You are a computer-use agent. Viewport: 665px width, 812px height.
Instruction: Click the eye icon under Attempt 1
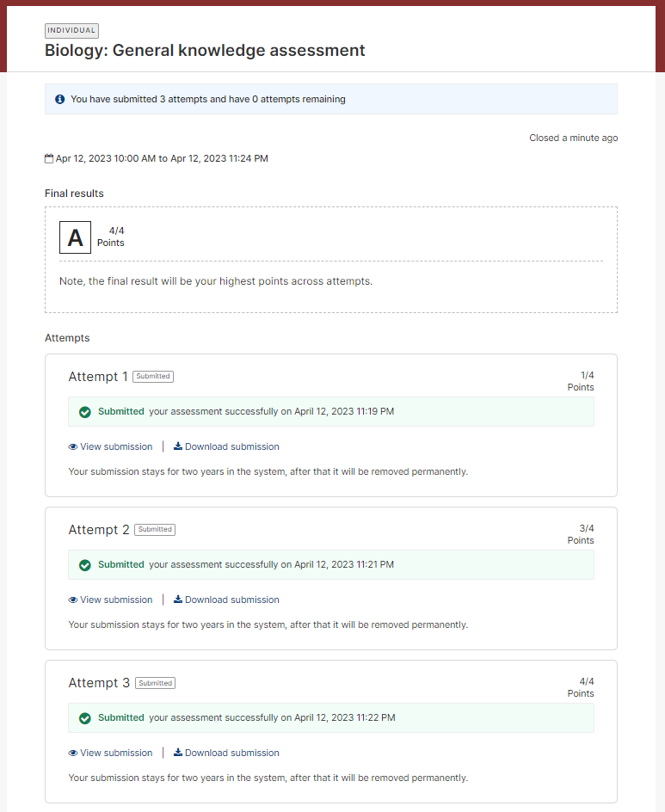coord(73,447)
